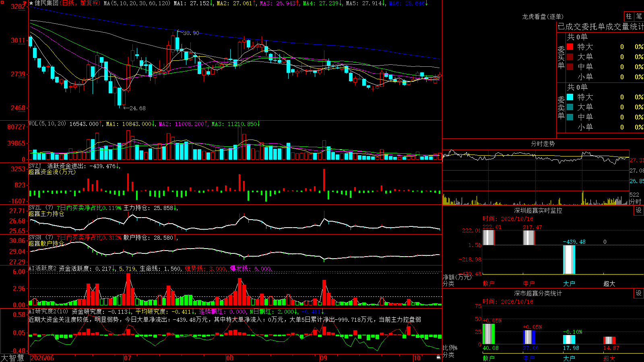Click the 07 month marker on the timeline

(128, 358)
